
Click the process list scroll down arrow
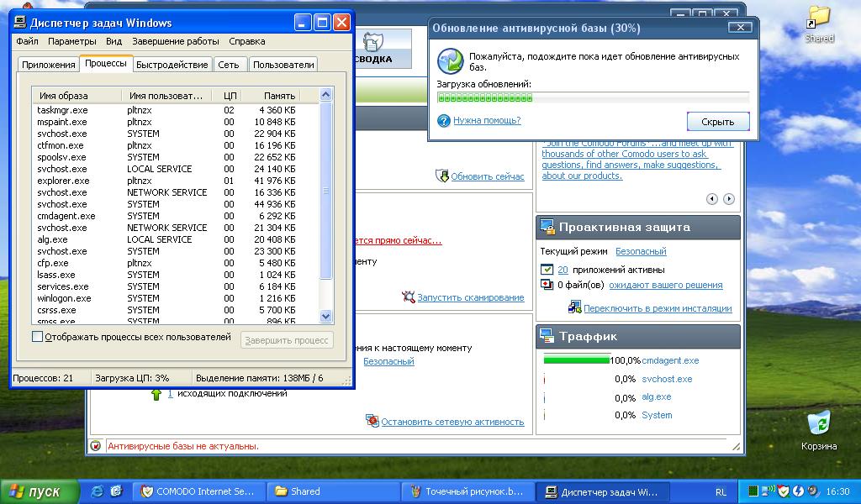325,317
